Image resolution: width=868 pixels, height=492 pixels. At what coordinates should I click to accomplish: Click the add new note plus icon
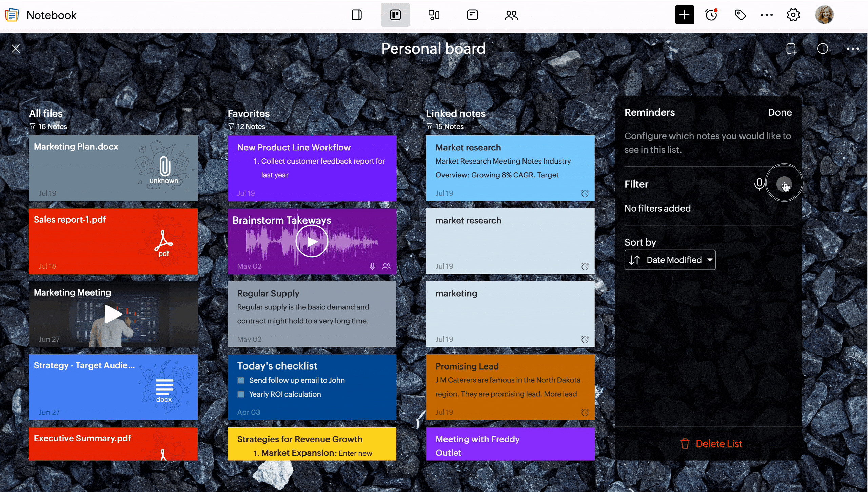click(x=684, y=15)
